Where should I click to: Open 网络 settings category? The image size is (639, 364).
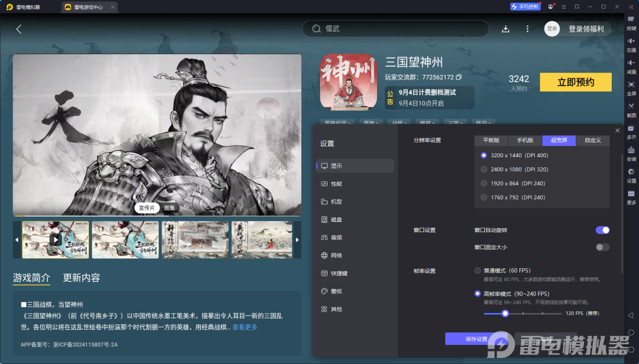pos(355,256)
